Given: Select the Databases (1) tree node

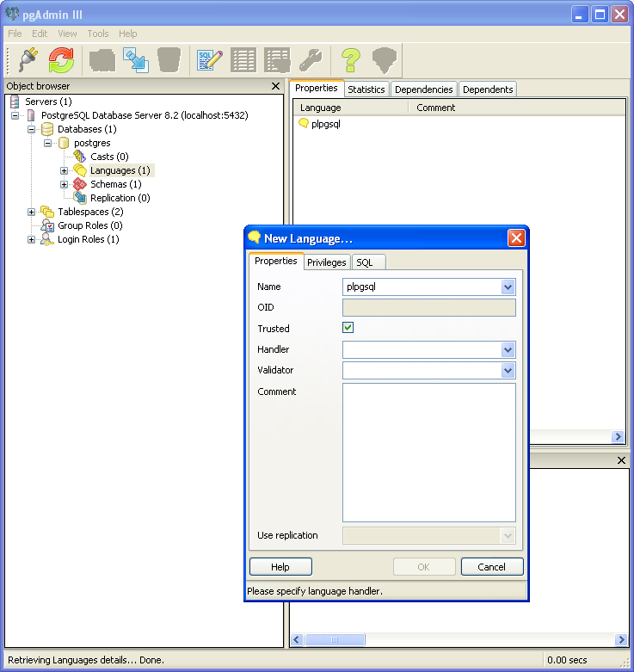Looking at the screenshot, I should 87,129.
